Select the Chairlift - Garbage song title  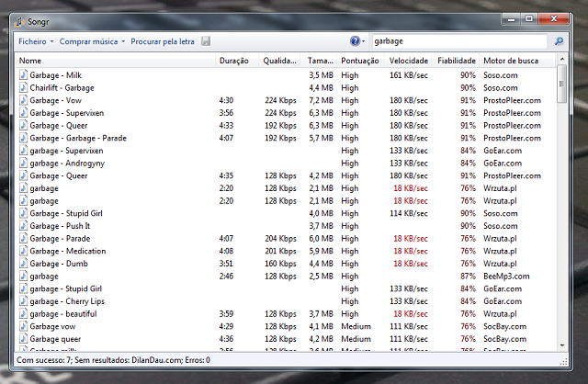tap(62, 88)
